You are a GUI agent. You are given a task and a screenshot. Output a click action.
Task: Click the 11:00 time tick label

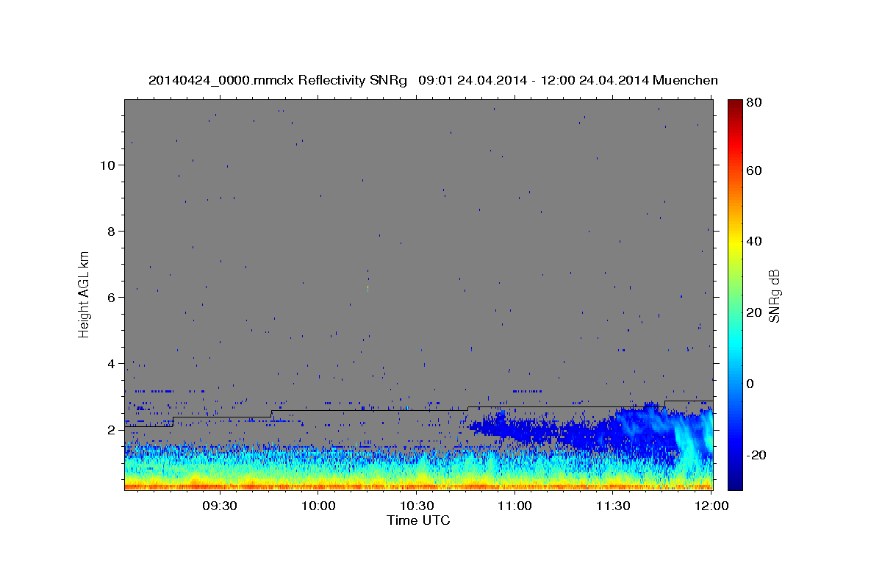pos(515,506)
